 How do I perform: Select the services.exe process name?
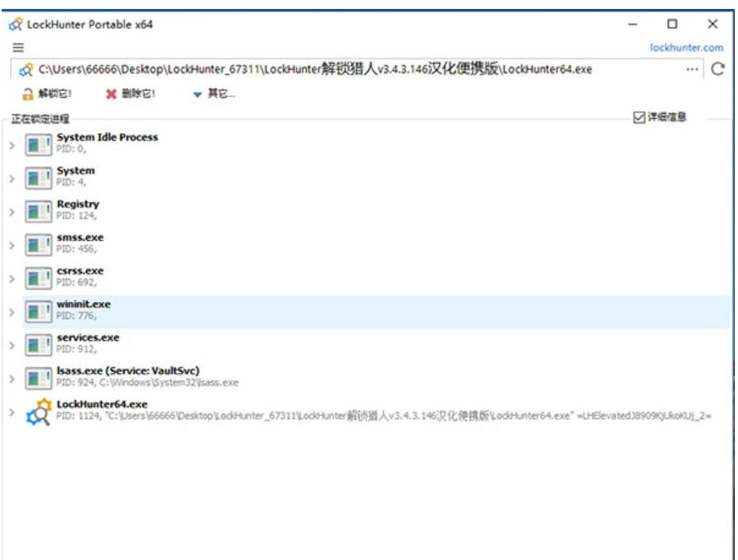click(x=88, y=338)
